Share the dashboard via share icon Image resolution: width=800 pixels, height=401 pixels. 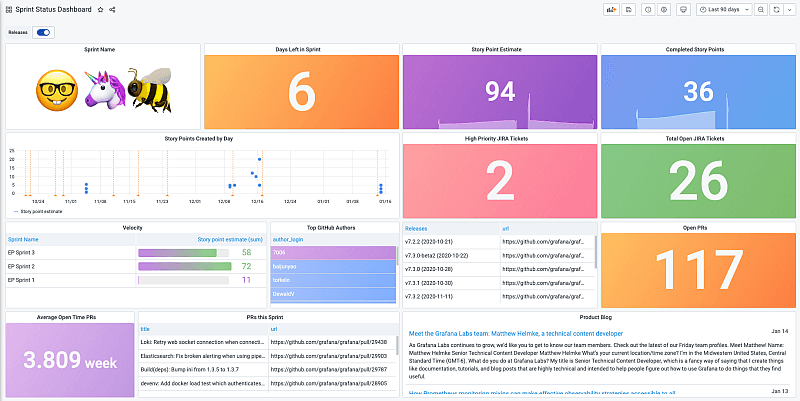pyautogui.click(x=112, y=10)
